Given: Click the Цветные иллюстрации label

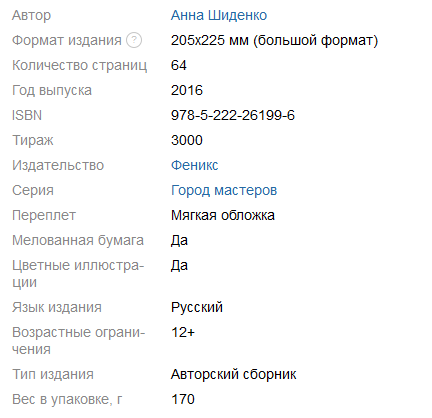Looking at the screenshot, I should [x=78, y=274].
